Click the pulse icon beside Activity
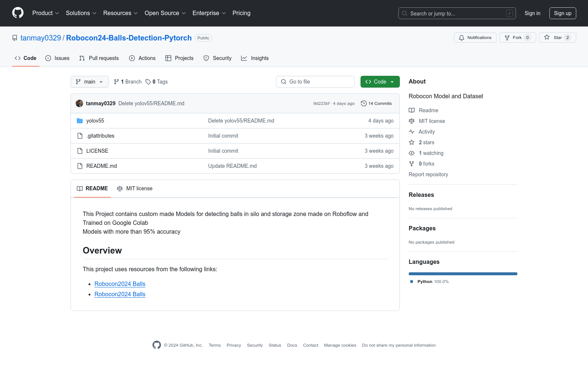The image size is (588, 368). pyautogui.click(x=412, y=132)
